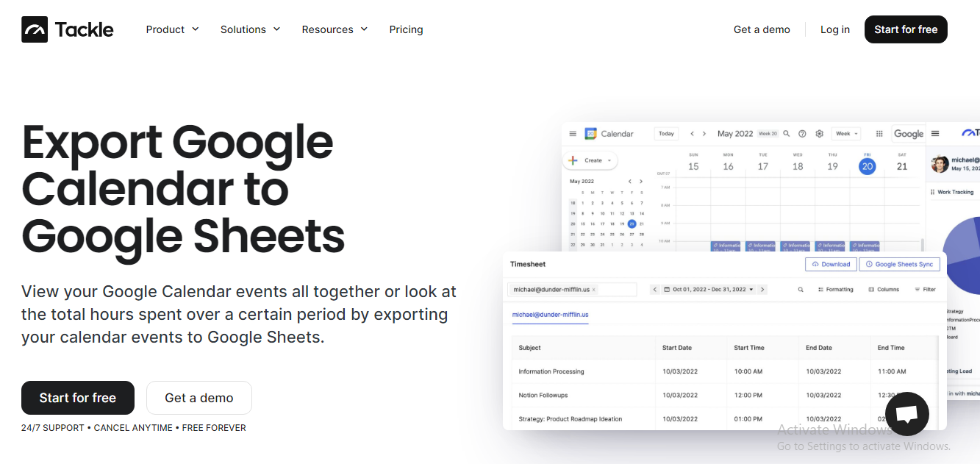Open the Filter icon in Timesheet
Screen dimensions: 980x464
tap(925, 289)
